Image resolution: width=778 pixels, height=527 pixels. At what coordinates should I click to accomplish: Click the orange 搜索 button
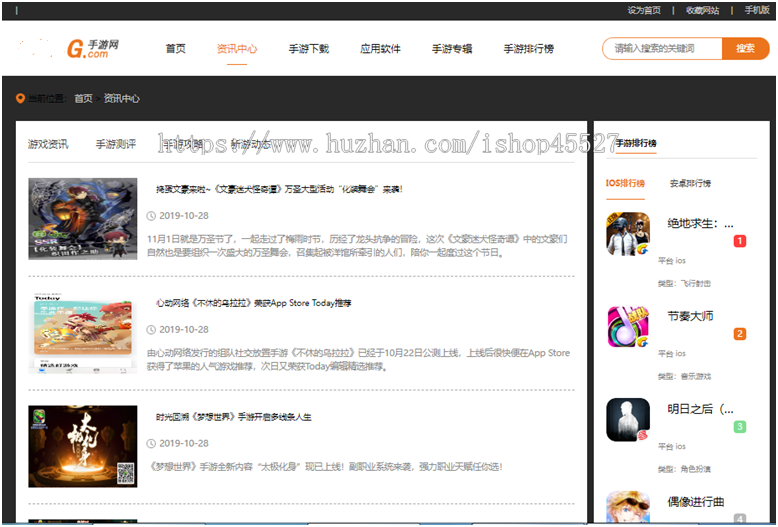coord(745,49)
